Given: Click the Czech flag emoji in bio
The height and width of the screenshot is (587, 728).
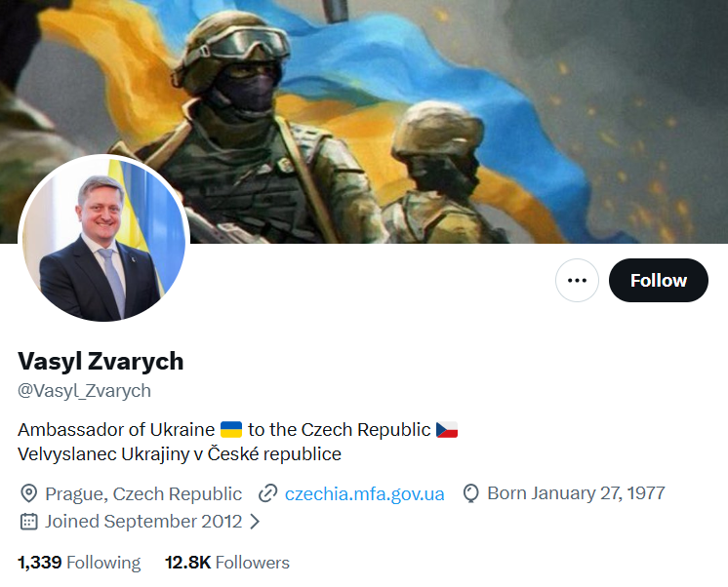Looking at the screenshot, I should click(447, 430).
